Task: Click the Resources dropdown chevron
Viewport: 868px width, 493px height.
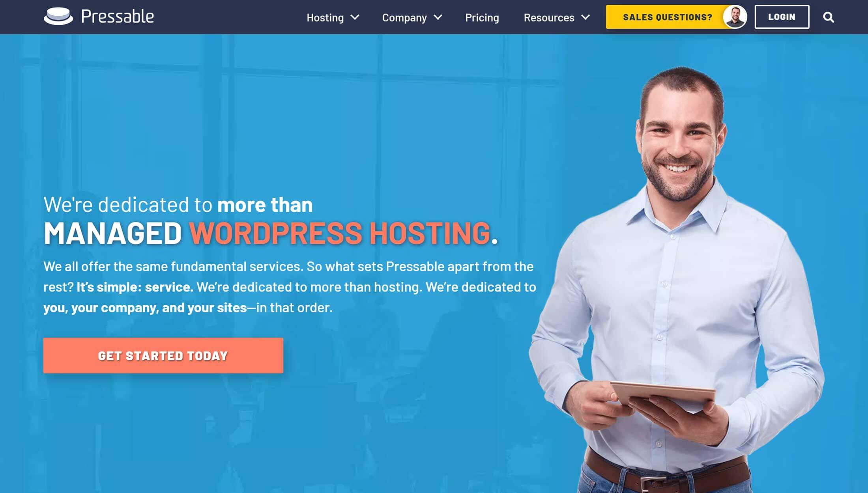Action: [587, 17]
